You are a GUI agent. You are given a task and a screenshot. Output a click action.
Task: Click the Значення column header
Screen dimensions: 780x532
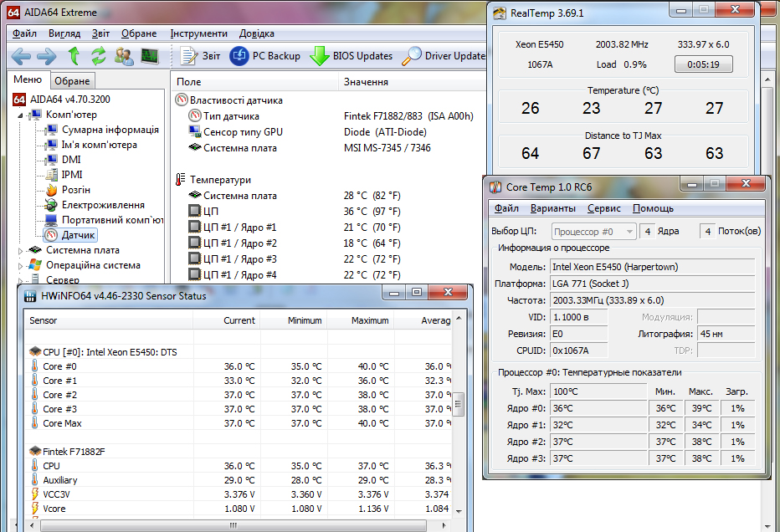[x=413, y=81]
